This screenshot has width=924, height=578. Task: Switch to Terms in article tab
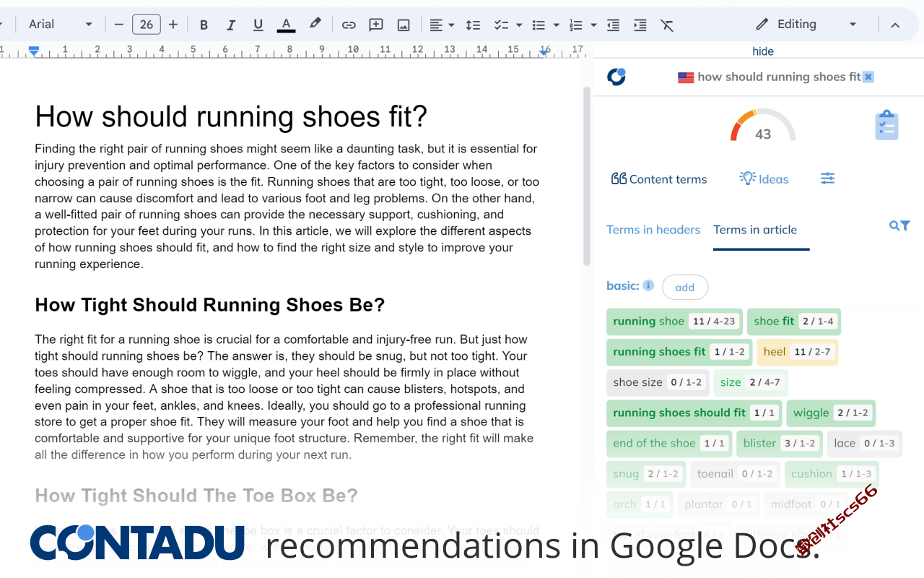755,230
